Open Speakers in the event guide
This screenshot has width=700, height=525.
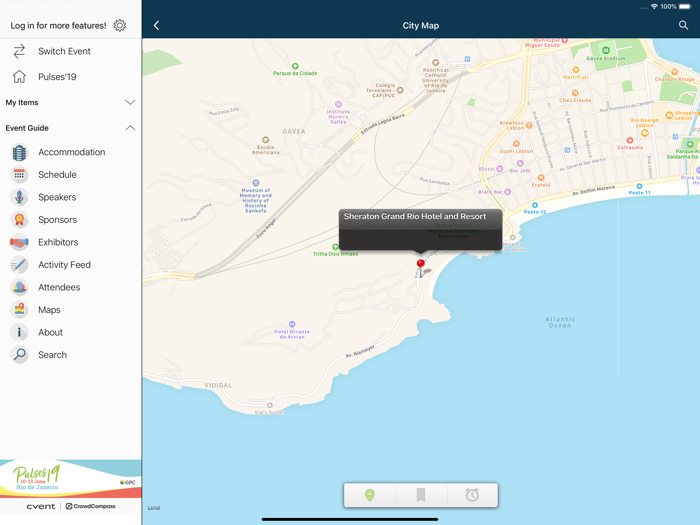point(57,197)
